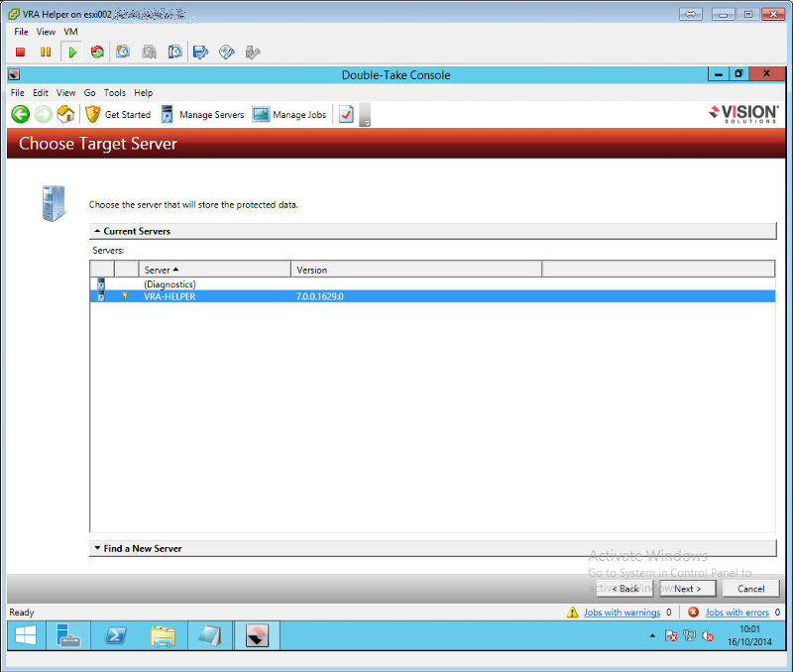The width and height of the screenshot is (793, 672).
Task: Stop the VM with the red square
Action: pyautogui.click(x=20, y=53)
